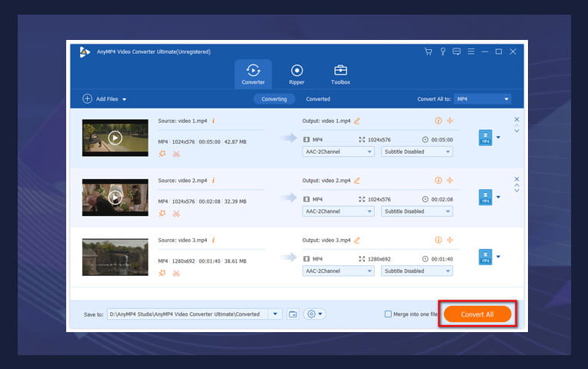The height and width of the screenshot is (369, 588).
Task: Click the Convert All button
Action: (477, 314)
